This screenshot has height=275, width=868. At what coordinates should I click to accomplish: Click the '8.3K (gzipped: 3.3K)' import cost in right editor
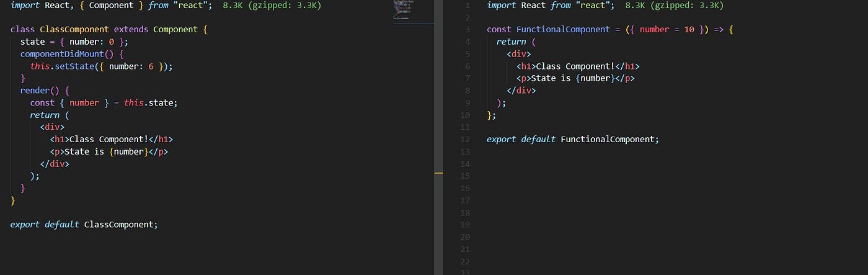675,6
